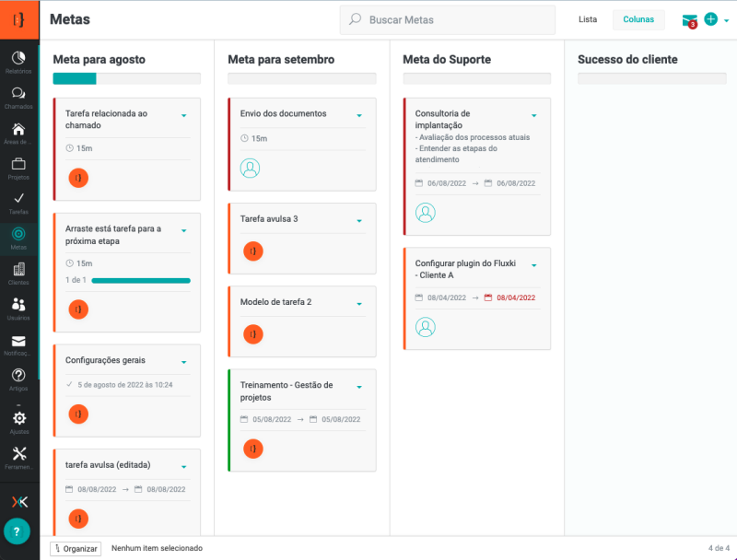Expand menu for Envio dos documentos card
This screenshot has height=560, width=737.
click(359, 115)
